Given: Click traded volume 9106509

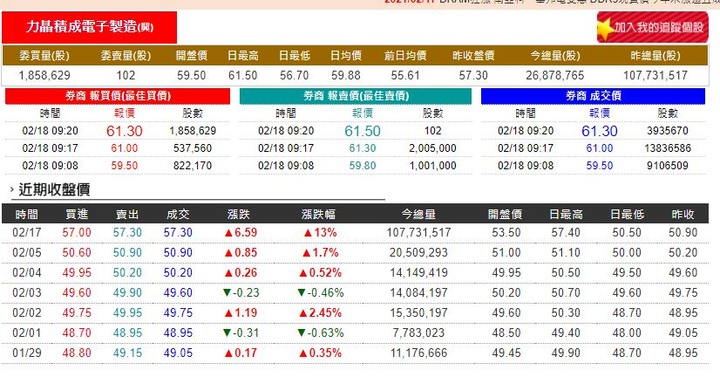Looking at the screenshot, I should [667, 165].
